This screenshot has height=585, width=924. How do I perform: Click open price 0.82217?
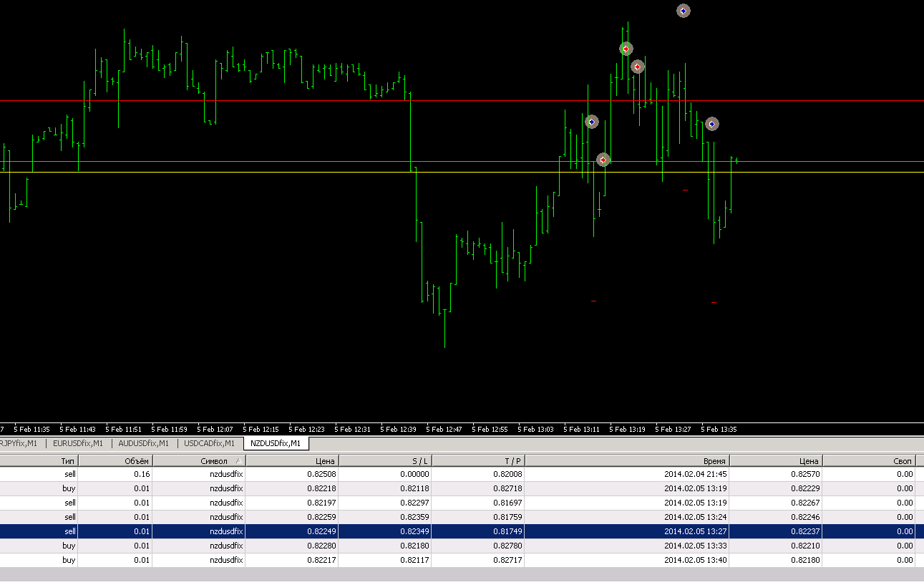pos(321,560)
